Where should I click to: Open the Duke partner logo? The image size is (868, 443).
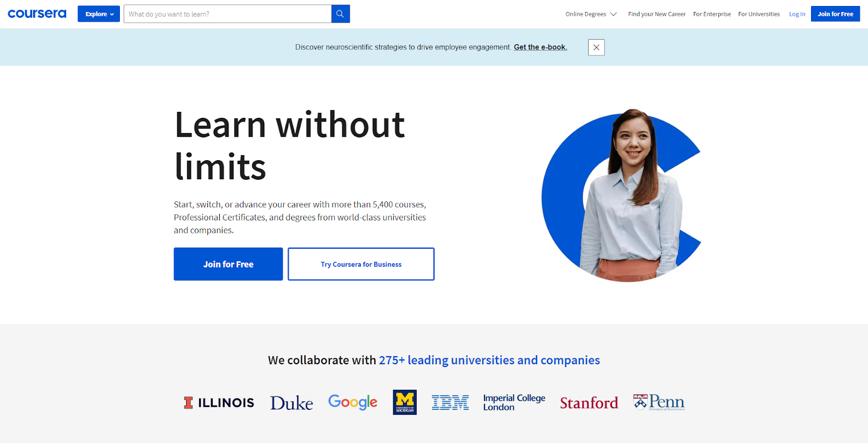click(x=291, y=403)
